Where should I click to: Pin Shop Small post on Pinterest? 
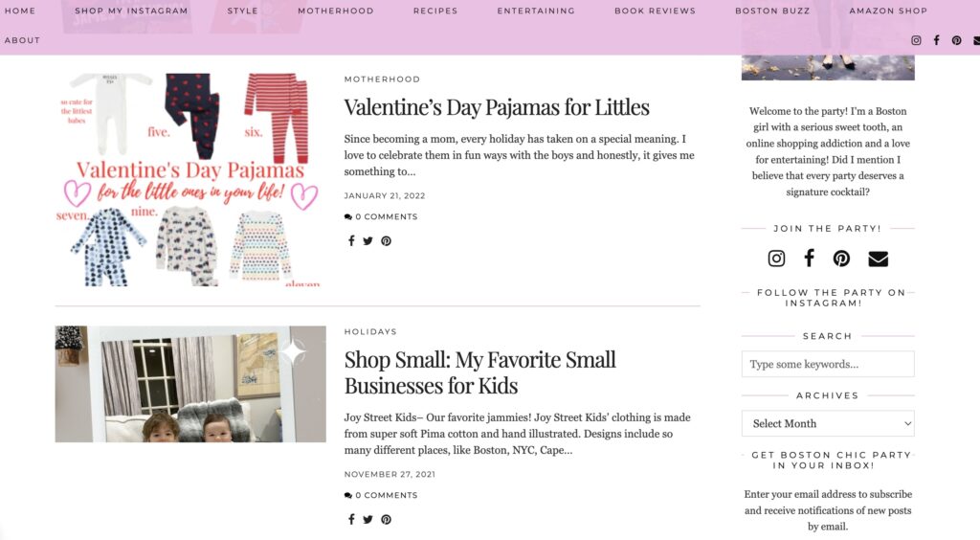[386, 520]
